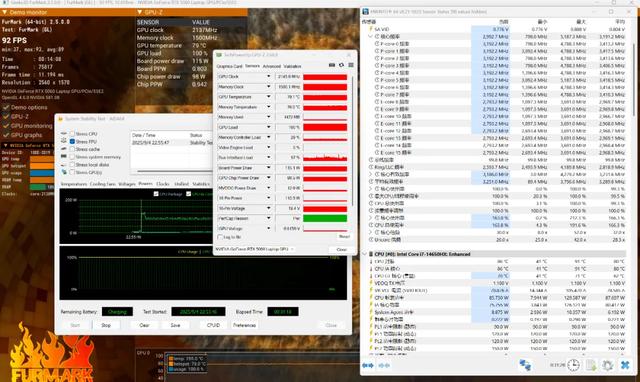Image resolution: width=640 pixels, height=382 pixels.
Task: Select the Clocks tab in AIDA64
Action: click(162, 184)
